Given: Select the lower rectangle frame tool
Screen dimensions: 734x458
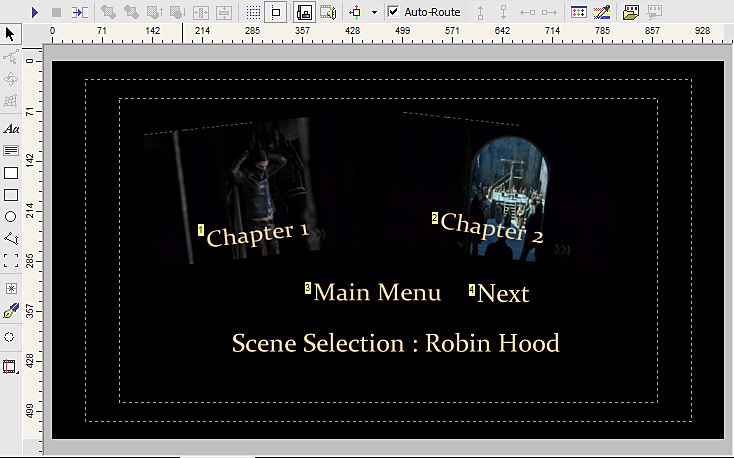Looking at the screenshot, I should (11, 195).
